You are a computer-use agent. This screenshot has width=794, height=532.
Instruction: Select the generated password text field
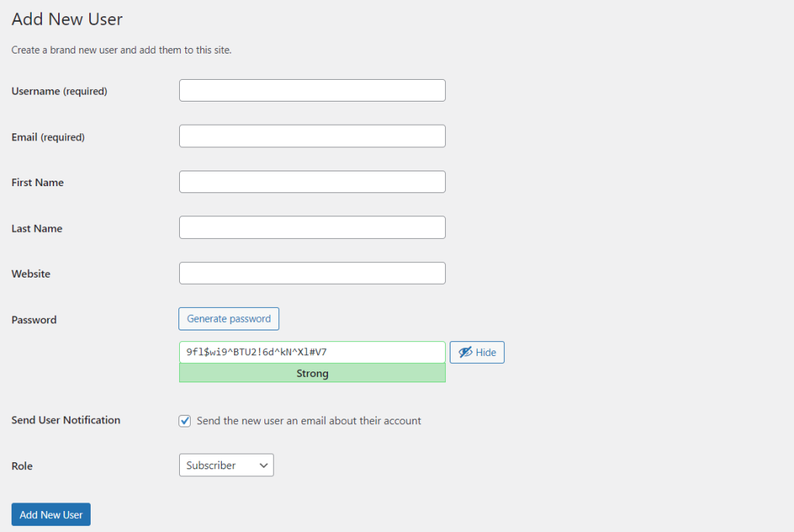(312, 352)
